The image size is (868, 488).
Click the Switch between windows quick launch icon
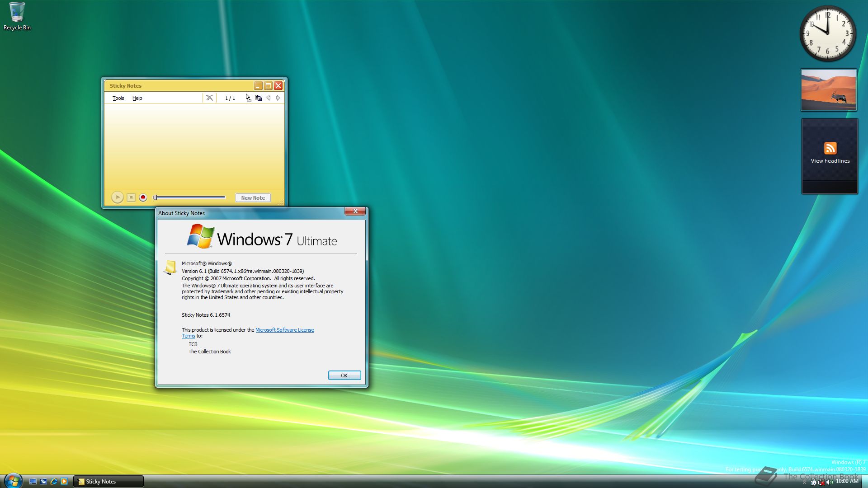(43, 482)
